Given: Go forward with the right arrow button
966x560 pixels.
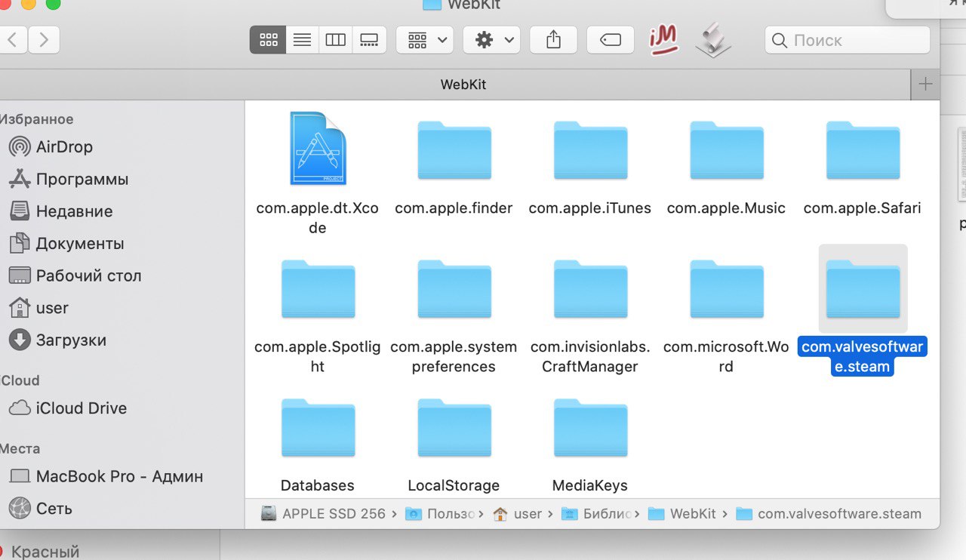Looking at the screenshot, I should [44, 40].
